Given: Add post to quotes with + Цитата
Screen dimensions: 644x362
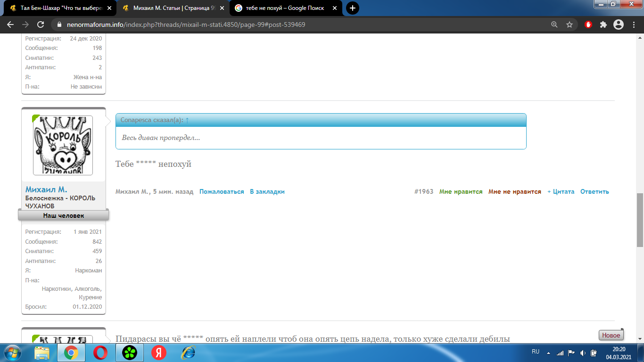Looking at the screenshot, I should tap(561, 192).
